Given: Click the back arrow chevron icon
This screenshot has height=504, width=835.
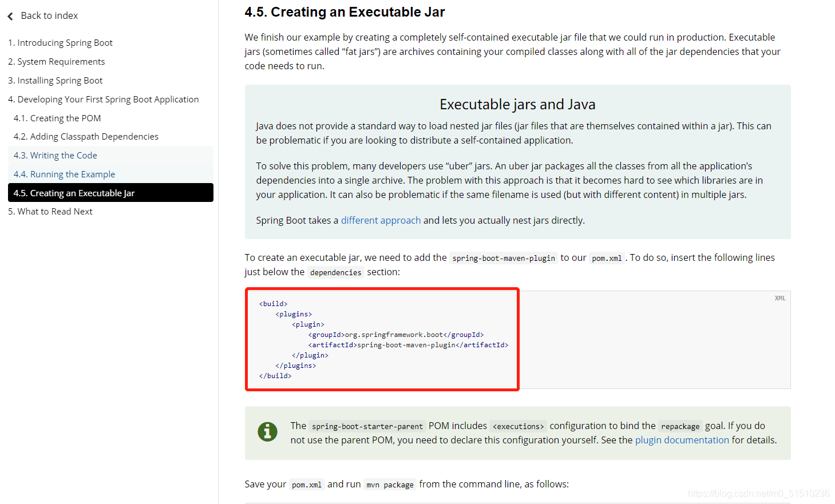Looking at the screenshot, I should [x=10, y=16].
